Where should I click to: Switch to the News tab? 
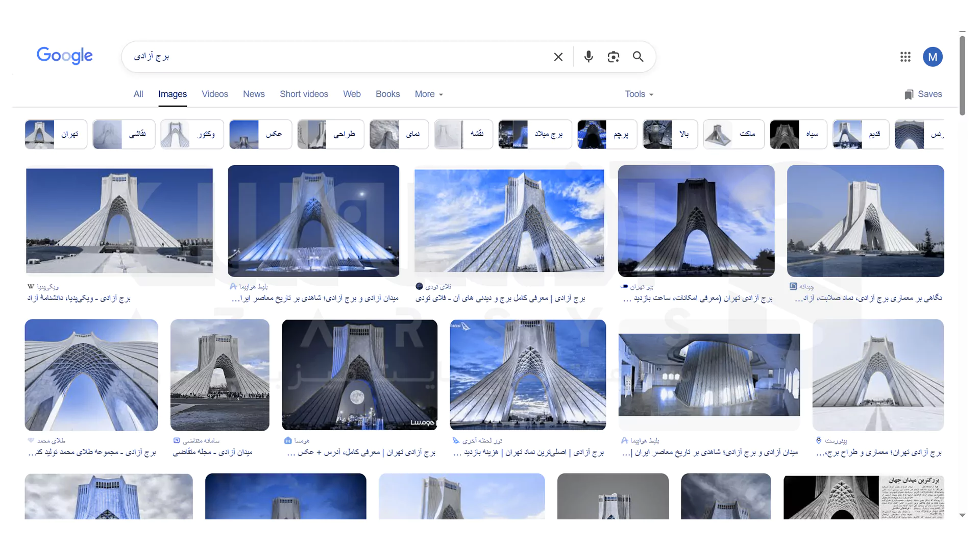[x=254, y=94]
